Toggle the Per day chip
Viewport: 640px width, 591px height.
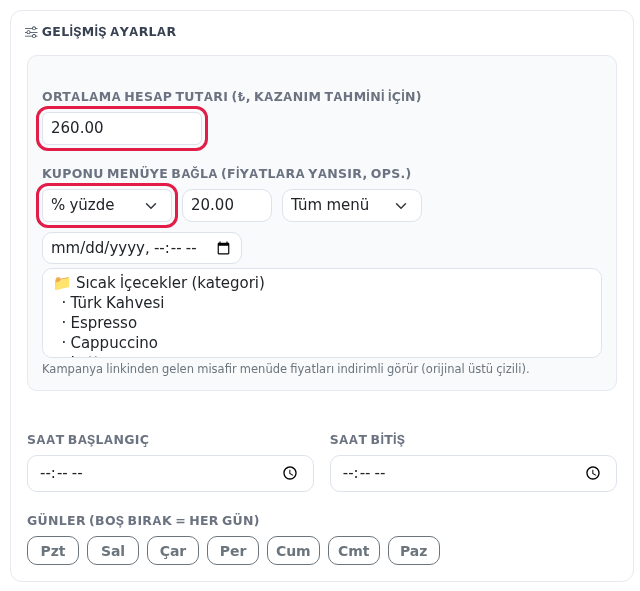pos(233,551)
